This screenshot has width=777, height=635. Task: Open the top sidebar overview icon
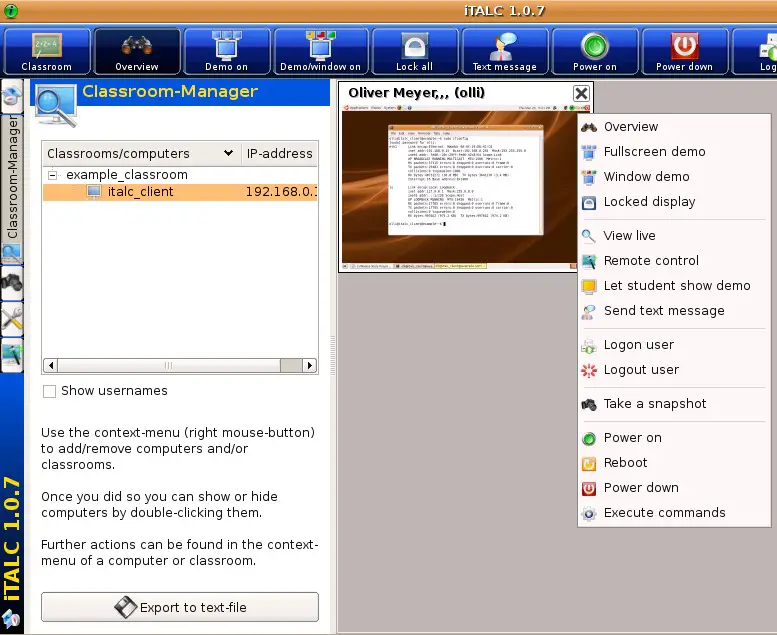[x=12, y=96]
